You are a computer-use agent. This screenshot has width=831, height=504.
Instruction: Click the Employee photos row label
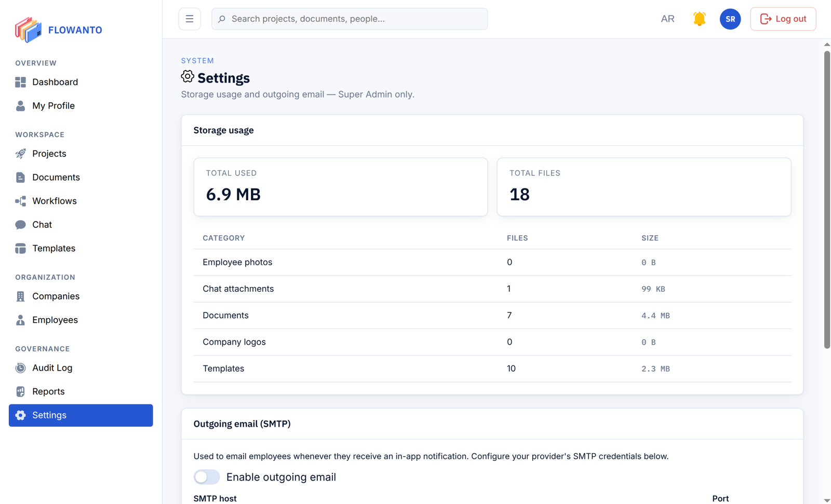[x=237, y=263]
